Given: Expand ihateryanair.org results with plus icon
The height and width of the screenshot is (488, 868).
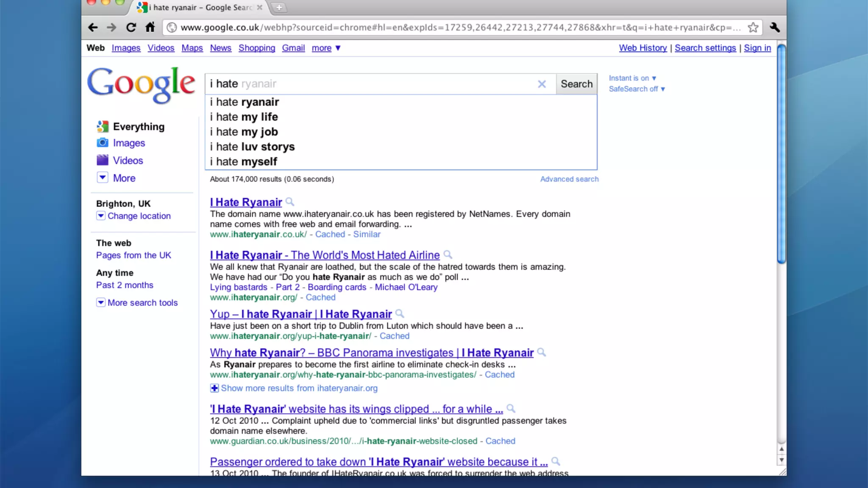Looking at the screenshot, I should click(214, 388).
